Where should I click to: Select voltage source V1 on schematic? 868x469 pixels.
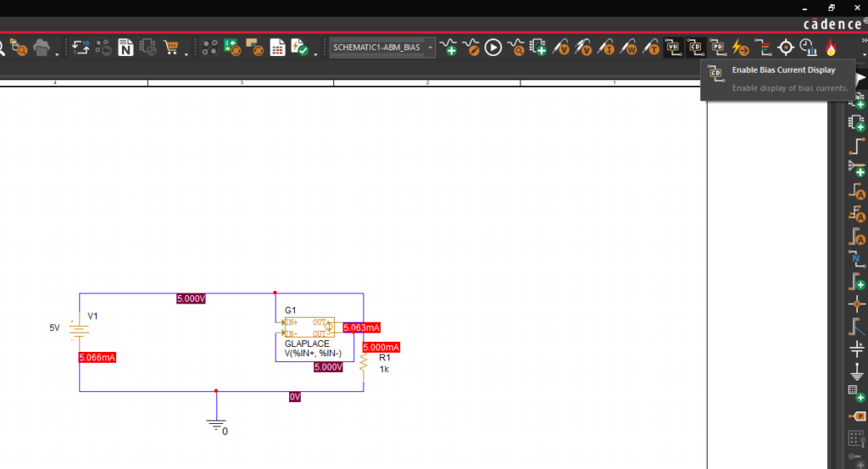[x=79, y=328]
